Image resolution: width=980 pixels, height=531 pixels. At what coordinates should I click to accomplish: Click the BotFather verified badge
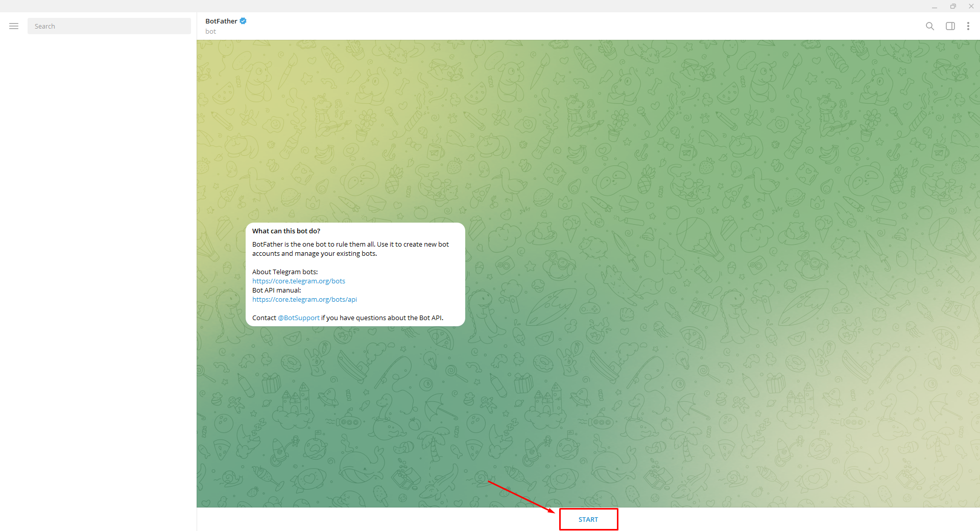click(x=243, y=21)
